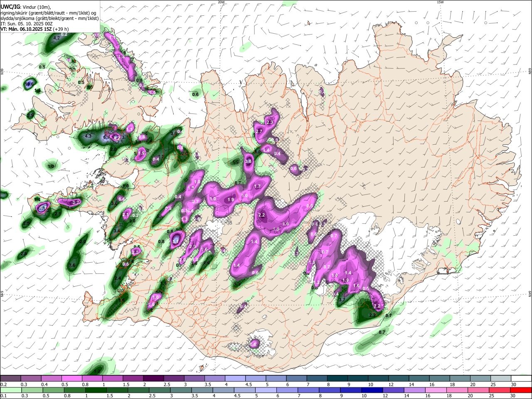This screenshot has height=399, width=532.
Task: Click the 'UWC/IG: Vindur (10m)' title line
Action: coord(25,7)
